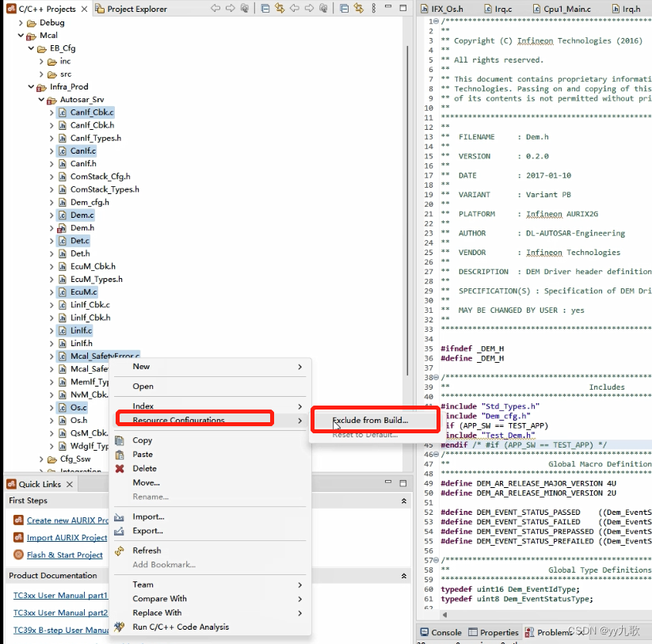Choose Exclude from Build in submenu
The height and width of the screenshot is (644, 652).
(x=370, y=420)
